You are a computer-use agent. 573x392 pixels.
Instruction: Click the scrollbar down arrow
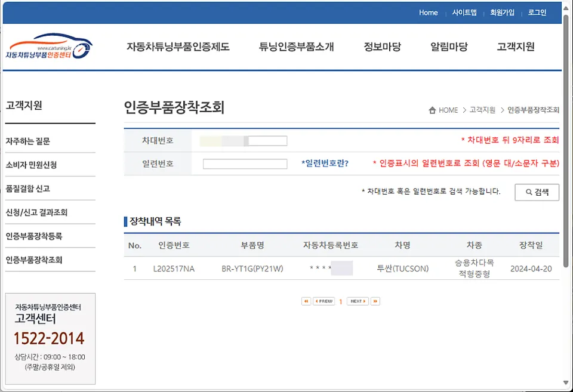coord(566,382)
